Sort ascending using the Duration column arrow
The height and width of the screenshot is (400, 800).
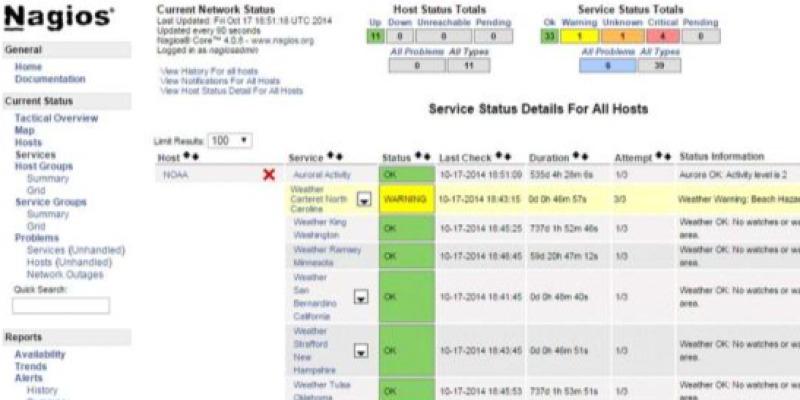coord(576,157)
